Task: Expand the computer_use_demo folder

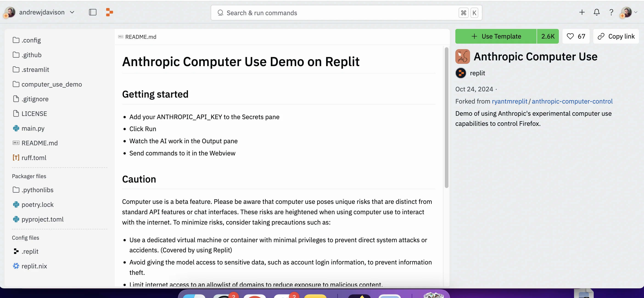Action: pos(51,84)
